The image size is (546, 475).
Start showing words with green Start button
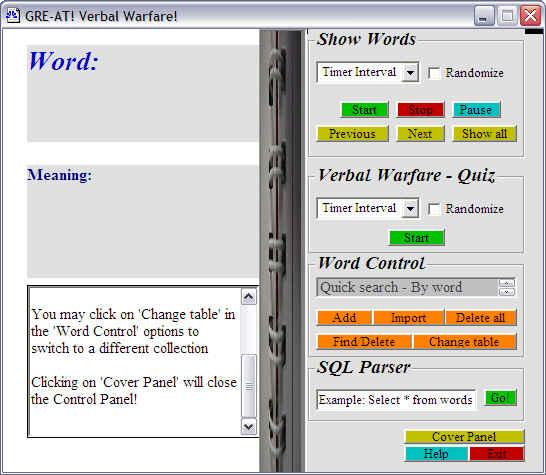pyautogui.click(x=364, y=110)
